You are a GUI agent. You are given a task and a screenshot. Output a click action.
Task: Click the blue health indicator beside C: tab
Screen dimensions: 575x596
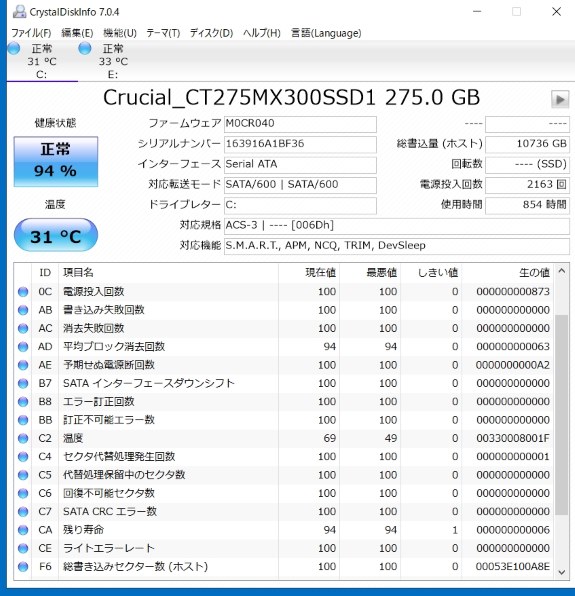point(14,48)
